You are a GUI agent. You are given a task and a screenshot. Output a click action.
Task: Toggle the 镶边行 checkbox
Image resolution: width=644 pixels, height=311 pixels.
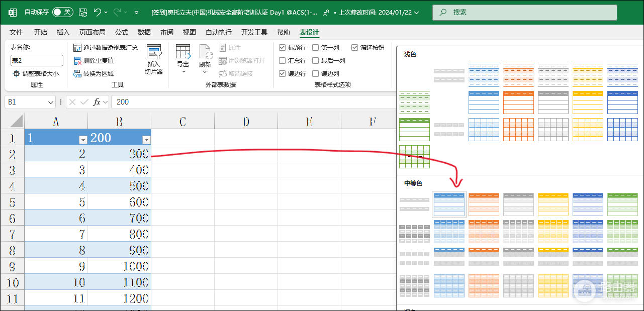click(x=283, y=73)
